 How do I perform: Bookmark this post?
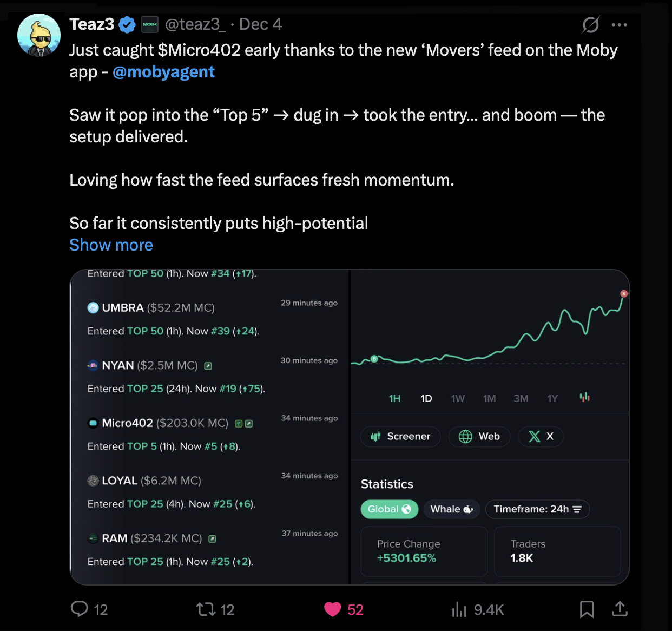point(587,609)
